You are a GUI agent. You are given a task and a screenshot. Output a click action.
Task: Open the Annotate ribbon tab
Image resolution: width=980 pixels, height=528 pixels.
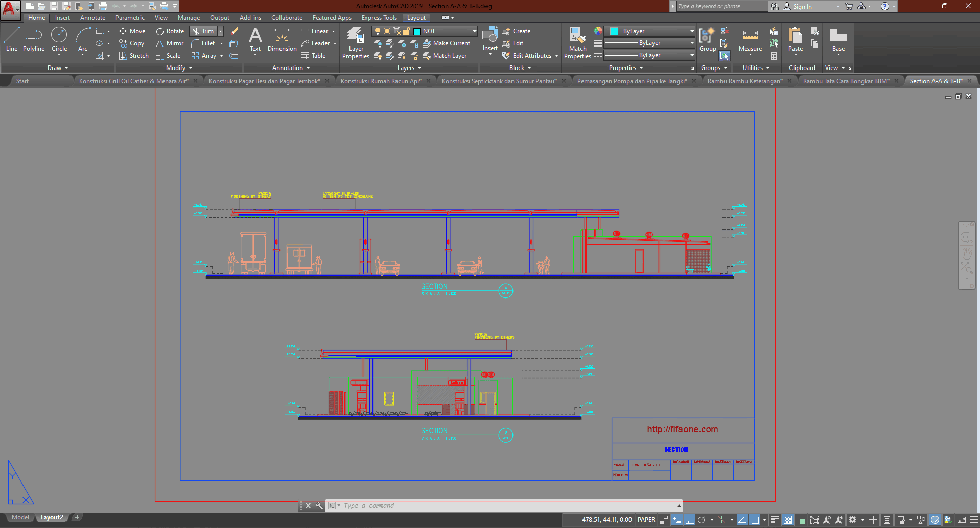92,18
